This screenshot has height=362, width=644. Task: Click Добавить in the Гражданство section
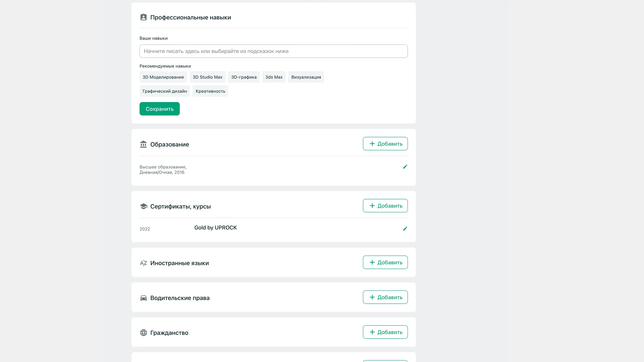point(385,332)
